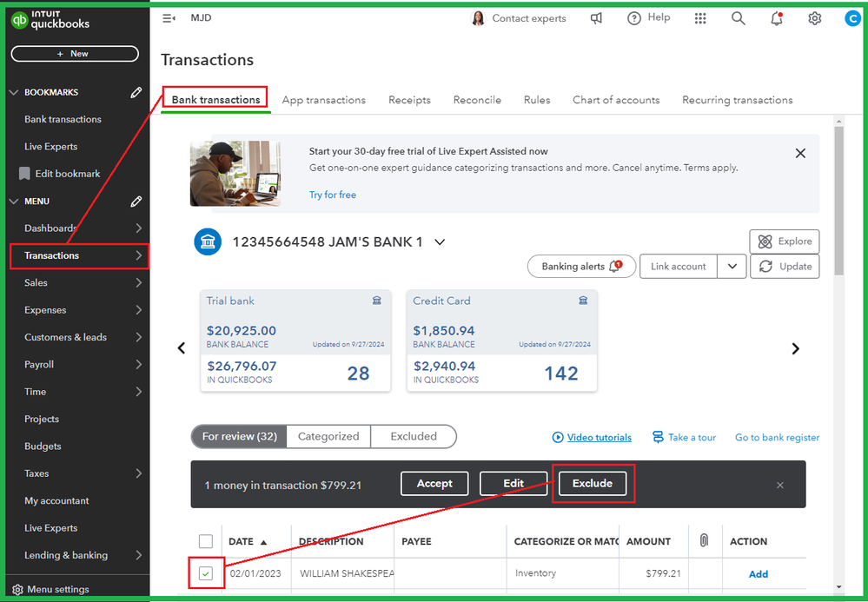Screen dimensions: 868x602
Task: Edit Bookmarks with the pencil icon
Action: (x=136, y=92)
